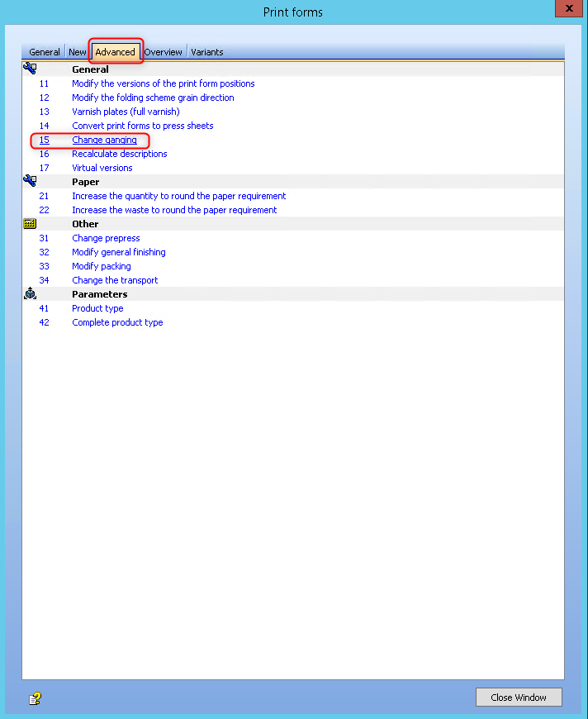This screenshot has width=588, height=719.
Task: Close the Print forms dialog with X
Action: (569, 8)
